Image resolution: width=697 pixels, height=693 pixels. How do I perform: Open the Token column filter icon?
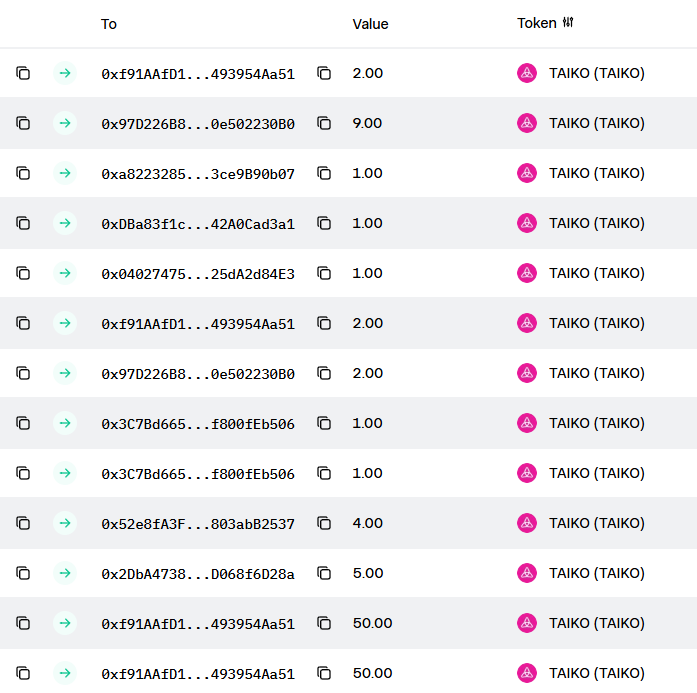(x=568, y=22)
